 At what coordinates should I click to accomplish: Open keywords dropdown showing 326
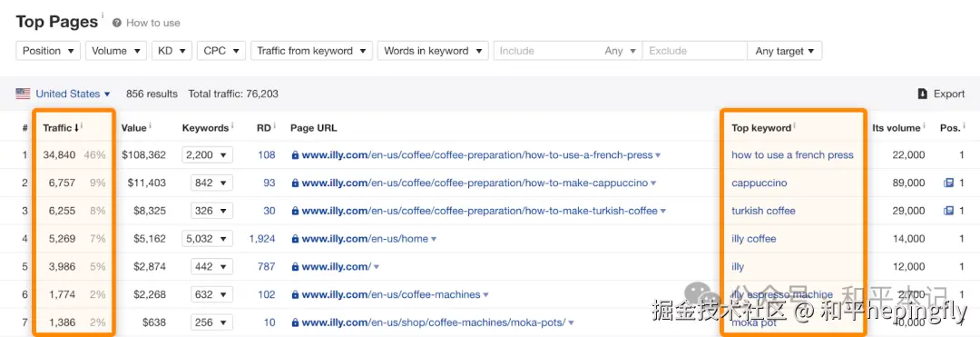point(211,211)
